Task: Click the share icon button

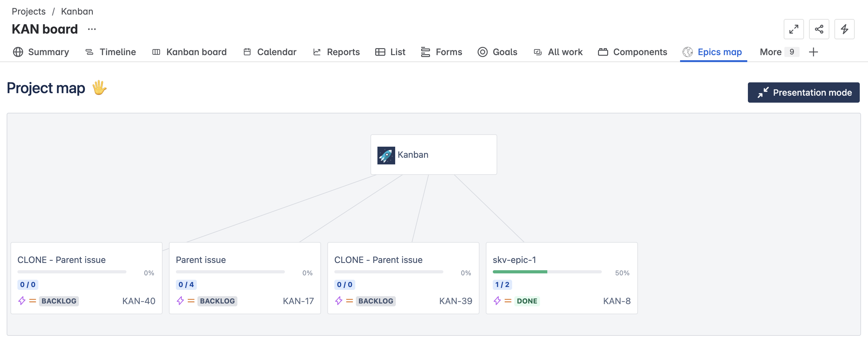Action: click(819, 29)
